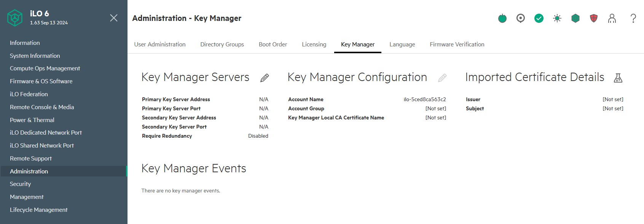Click the UID indicator target icon
The image size is (644, 224).
[x=521, y=18]
